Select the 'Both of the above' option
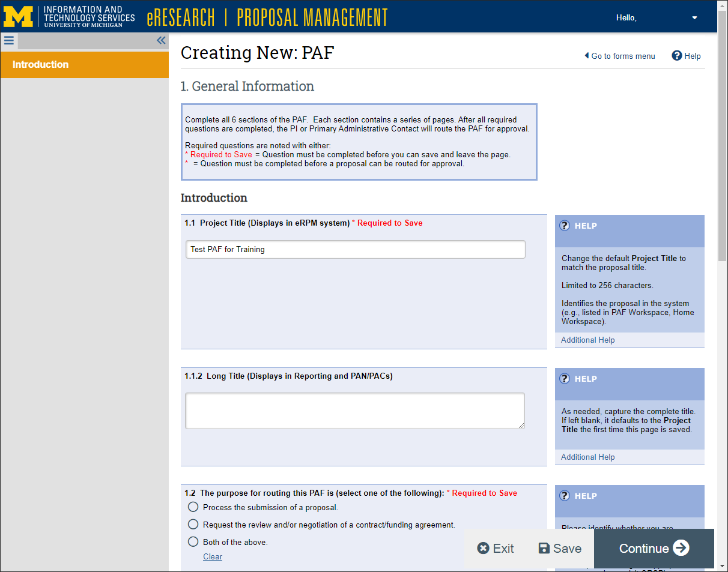Viewport: 728px width, 572px height. click(x=193, y=541)
